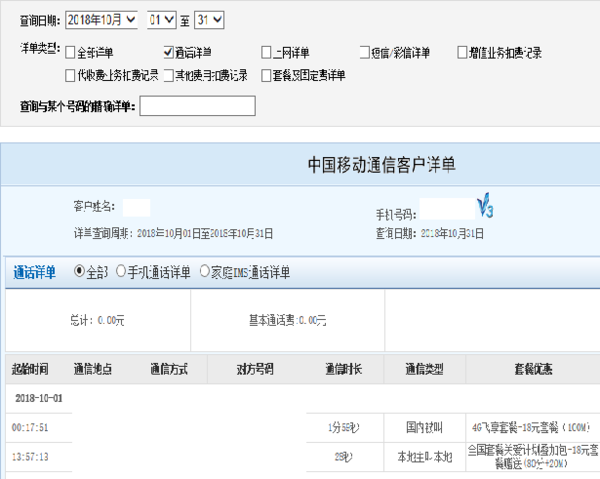Check the 上网详单 checkbox
Image resolution: width=600 pixels, height=479 pixels.
[266, 52]
